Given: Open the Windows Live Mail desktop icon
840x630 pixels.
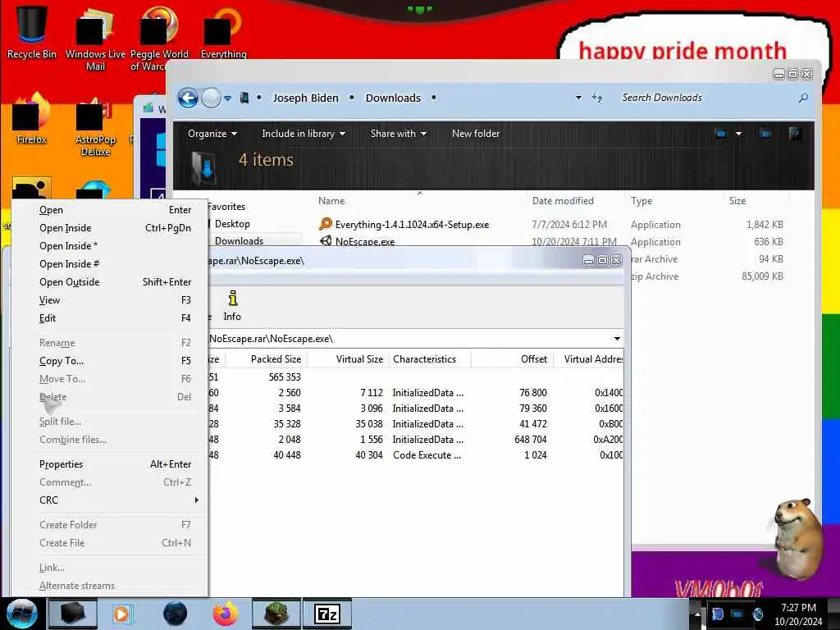Looking at the screenshot, I should pyautogui.click(x=95, y=39).
